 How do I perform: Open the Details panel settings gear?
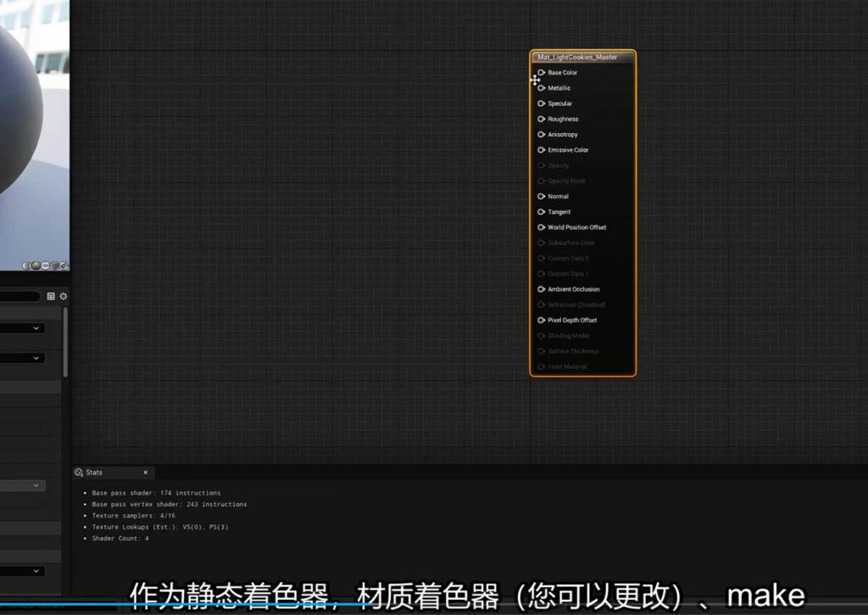[63, 296]
